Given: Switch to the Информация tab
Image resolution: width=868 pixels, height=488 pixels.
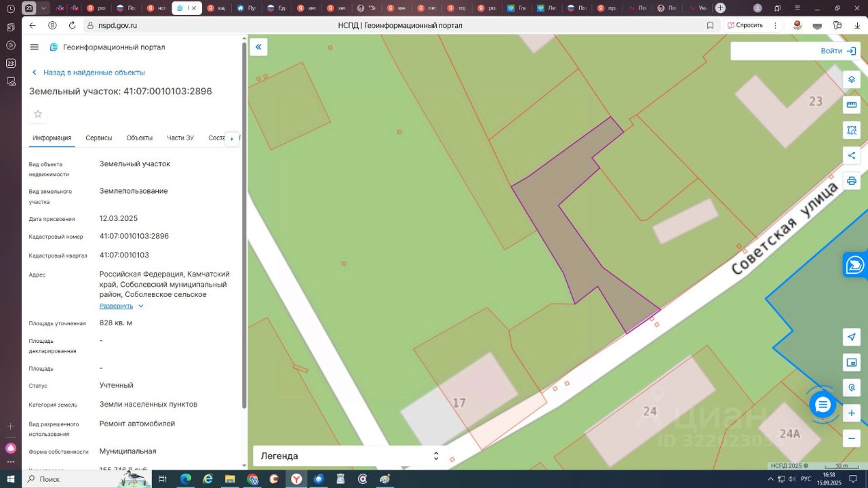Looking at the screenshot, I should (x=52, y=138).
